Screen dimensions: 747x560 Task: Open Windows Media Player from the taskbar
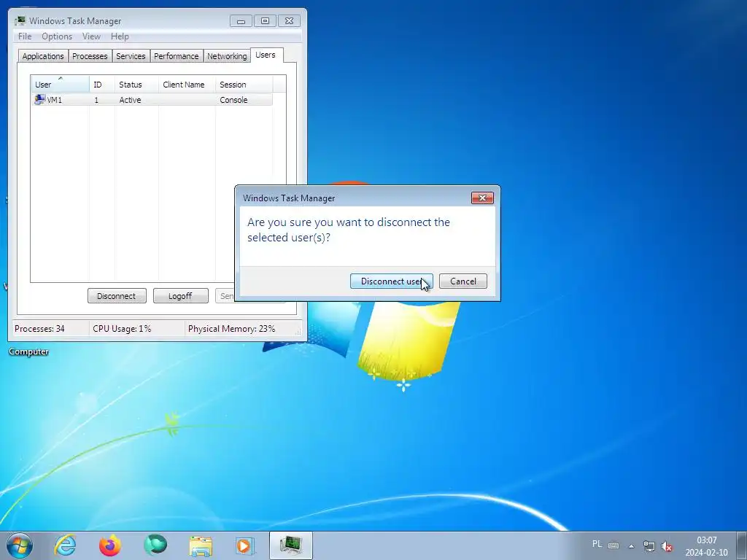point(246,545)
